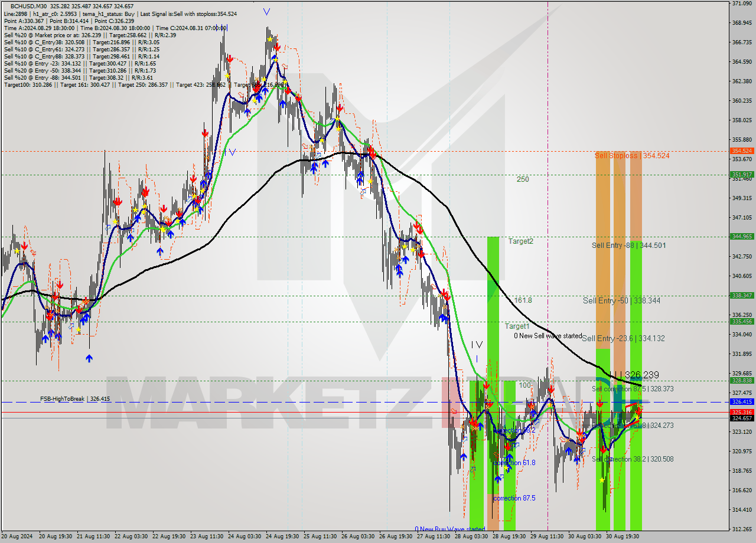Click the blue 326.415 price tag on axis

coord(742,402)
